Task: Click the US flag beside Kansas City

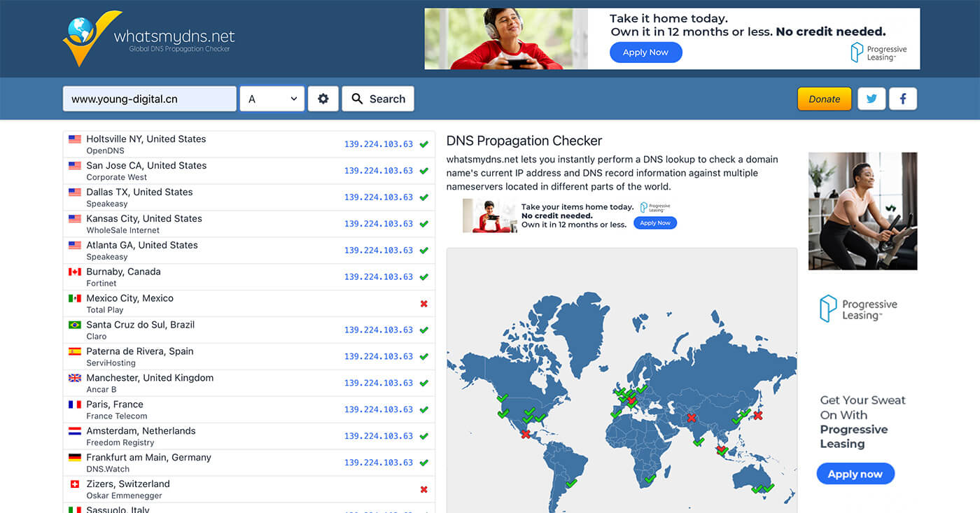Action: tap(75, 219)
